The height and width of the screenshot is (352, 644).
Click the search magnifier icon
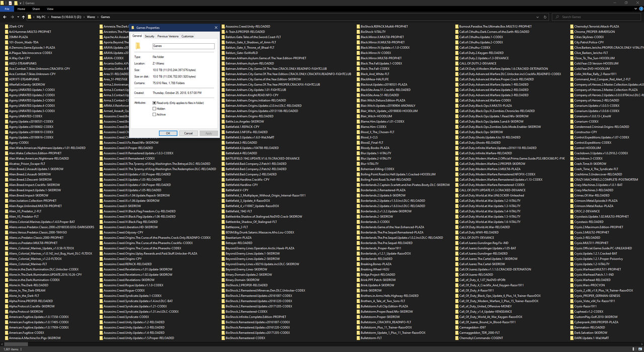coord(556,17)
